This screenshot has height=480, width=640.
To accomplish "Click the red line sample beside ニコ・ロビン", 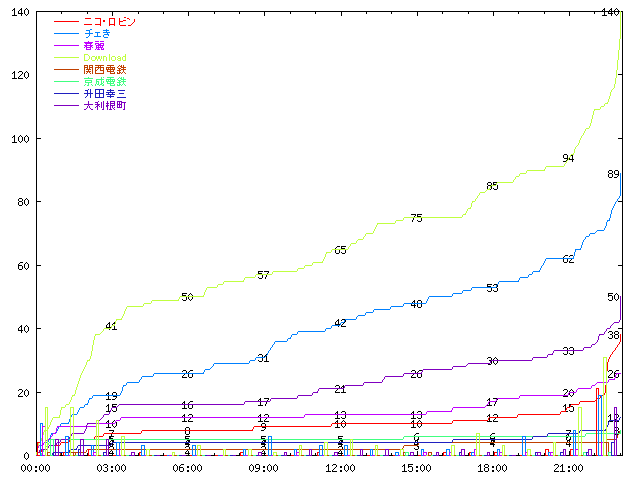I will [66, 21].
